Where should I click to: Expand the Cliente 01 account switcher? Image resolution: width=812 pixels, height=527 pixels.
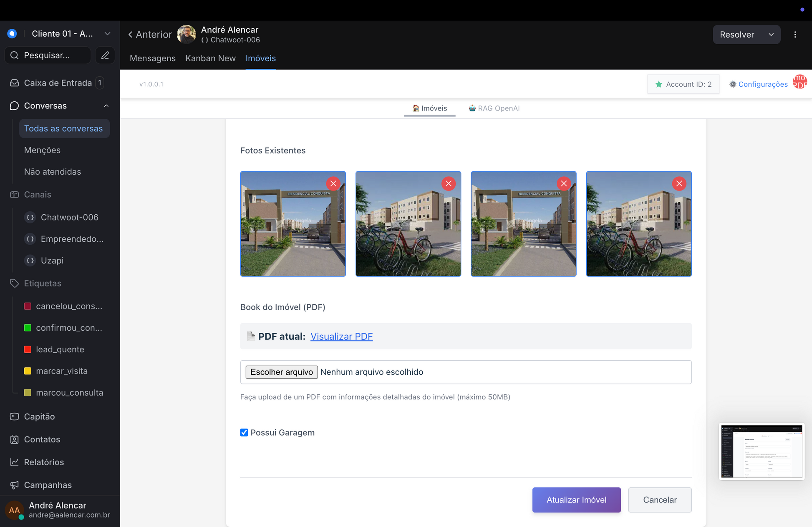pos(107,34)
